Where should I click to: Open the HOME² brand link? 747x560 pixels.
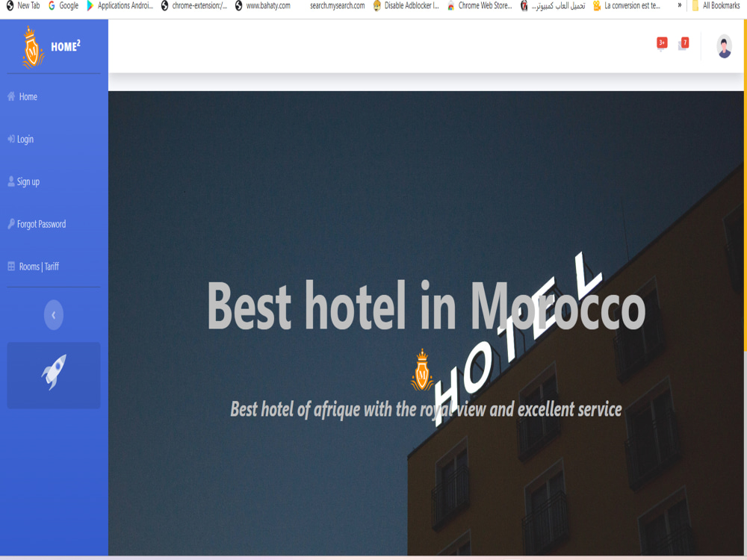65,46
